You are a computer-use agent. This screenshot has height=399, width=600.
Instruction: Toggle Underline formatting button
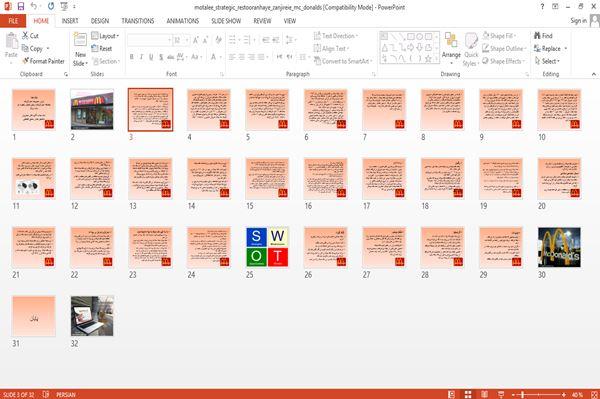pyautogui.click(x=151, y=57)
